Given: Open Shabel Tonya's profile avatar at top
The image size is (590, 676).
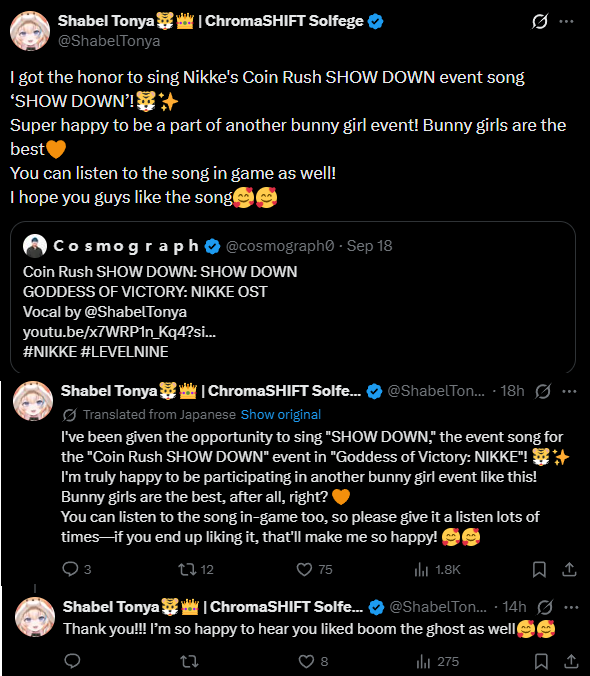Looking at the screenshot, I should 30,31.
